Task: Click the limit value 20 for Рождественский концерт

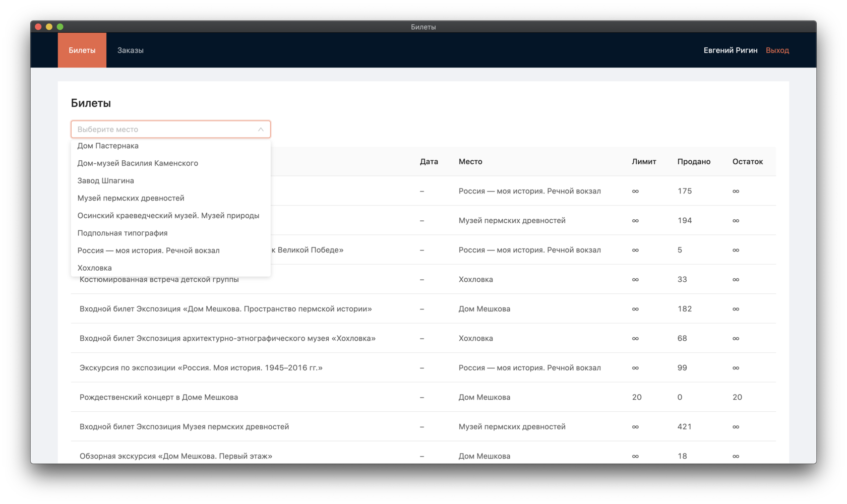Action: click(637, 398)
